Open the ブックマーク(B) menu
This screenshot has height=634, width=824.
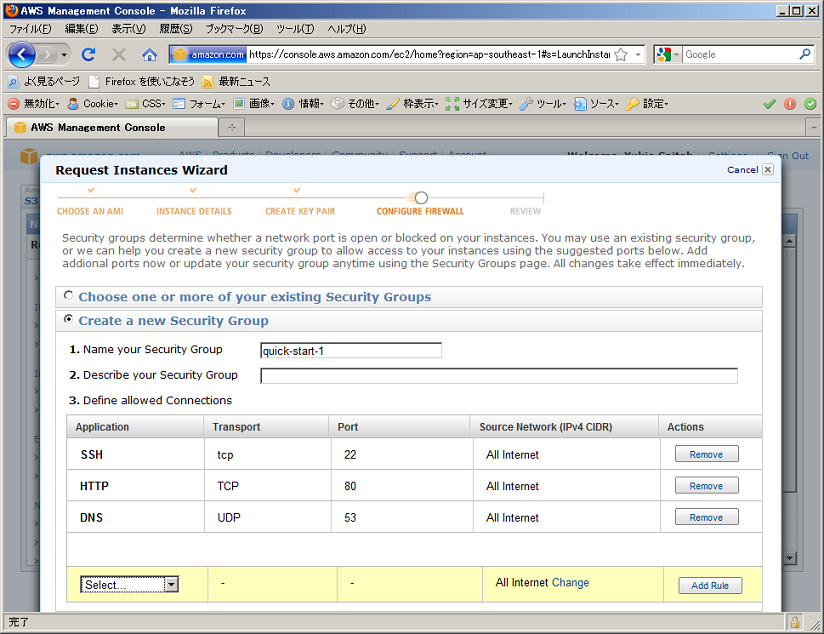234,29
